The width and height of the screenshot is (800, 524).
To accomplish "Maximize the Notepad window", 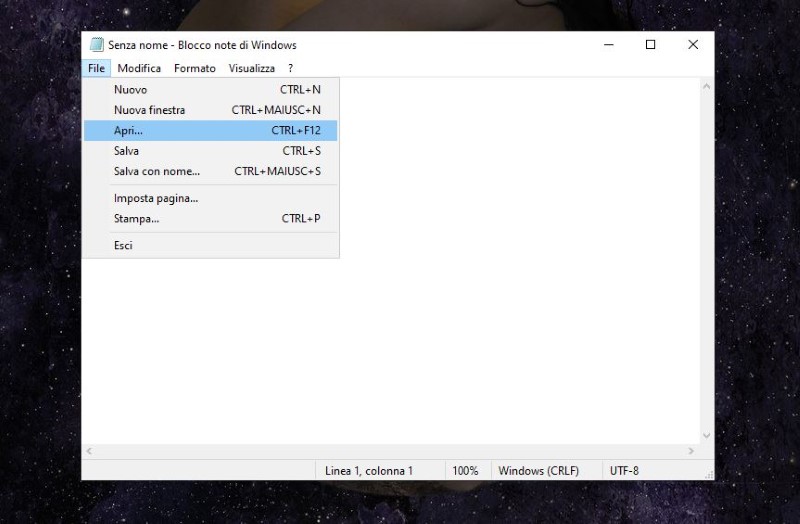I will point(650,45).
